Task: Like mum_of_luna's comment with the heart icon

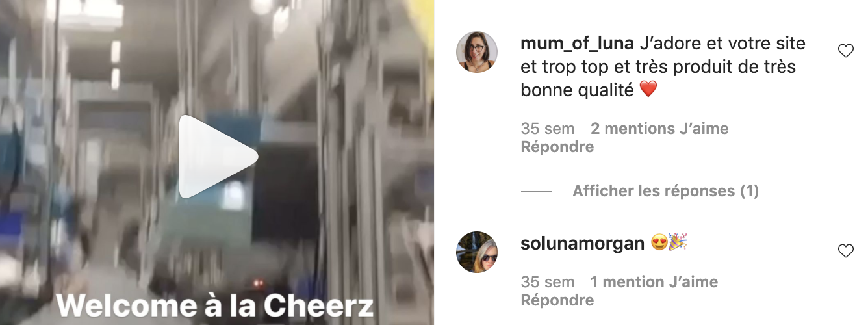Action: point(845,51)
